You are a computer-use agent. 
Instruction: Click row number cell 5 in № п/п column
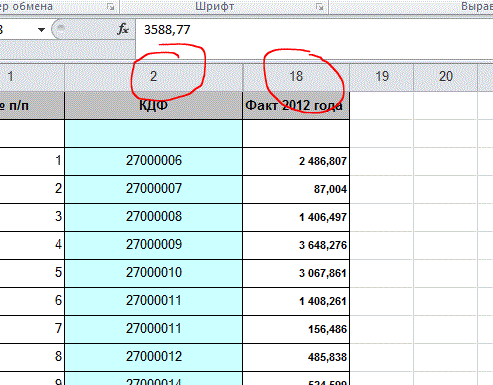tap(32, 273)
